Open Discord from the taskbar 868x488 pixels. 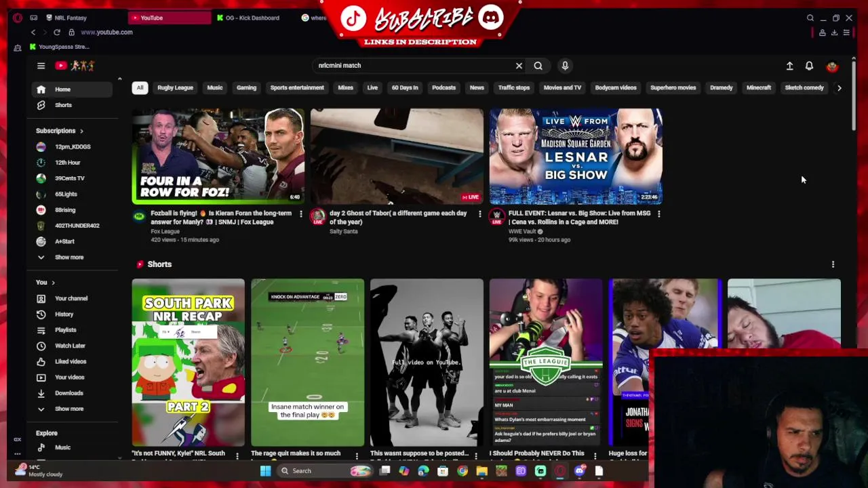click(x=580, y=470)
